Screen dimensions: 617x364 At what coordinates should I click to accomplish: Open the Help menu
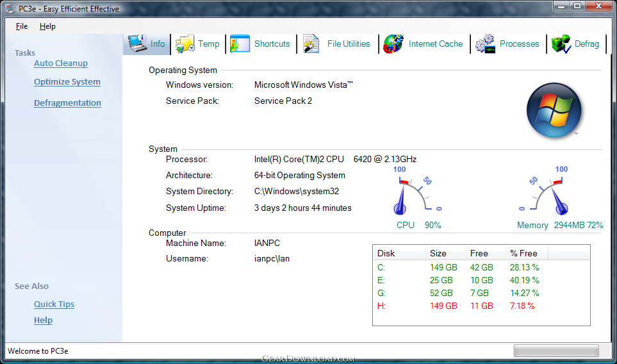click(x=47, y=26)
